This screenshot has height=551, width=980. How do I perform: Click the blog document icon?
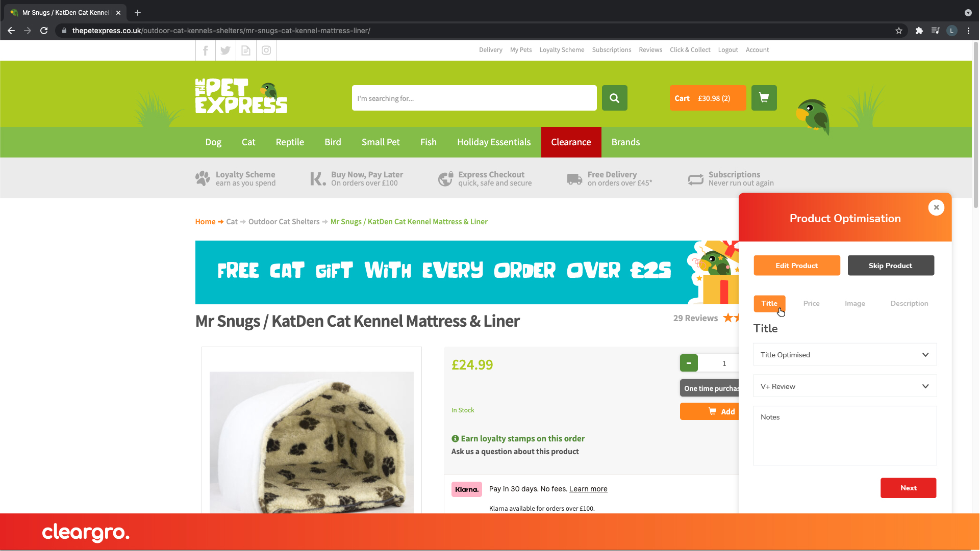click(246, 50)
